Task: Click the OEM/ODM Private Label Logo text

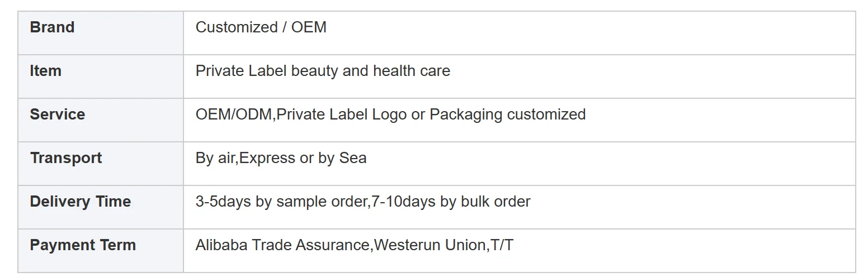Action: coord(301,114)
